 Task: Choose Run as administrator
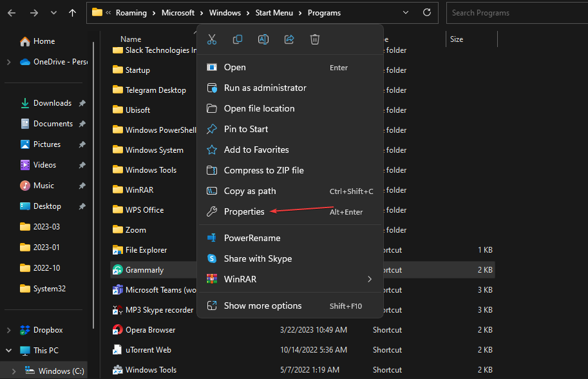260,88
